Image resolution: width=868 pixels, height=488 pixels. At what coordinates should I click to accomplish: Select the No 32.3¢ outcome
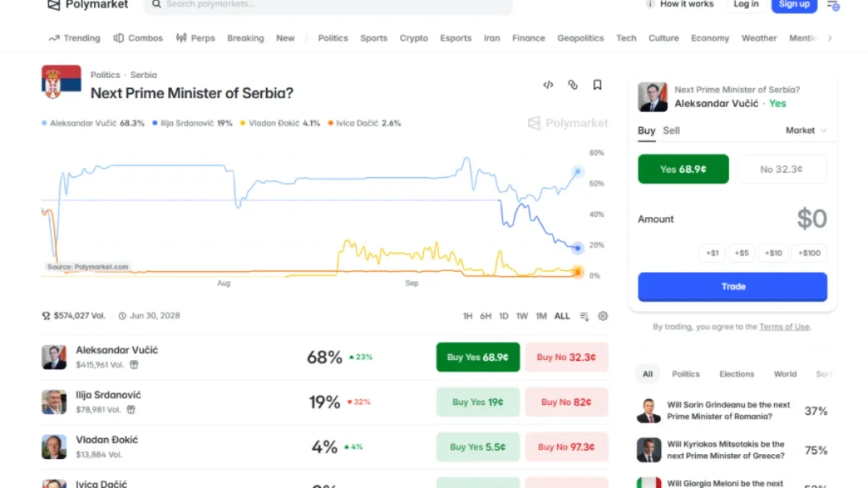[781, 169]
